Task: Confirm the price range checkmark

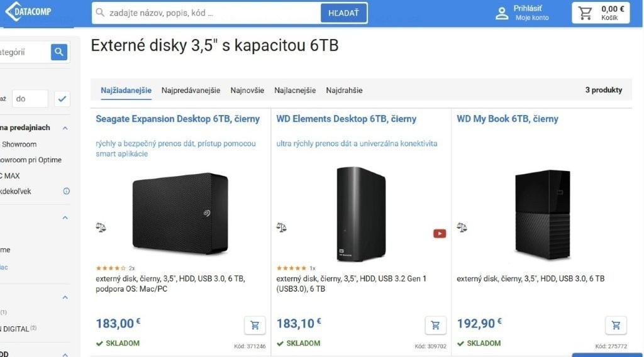Action: click(x=62, y=99)
